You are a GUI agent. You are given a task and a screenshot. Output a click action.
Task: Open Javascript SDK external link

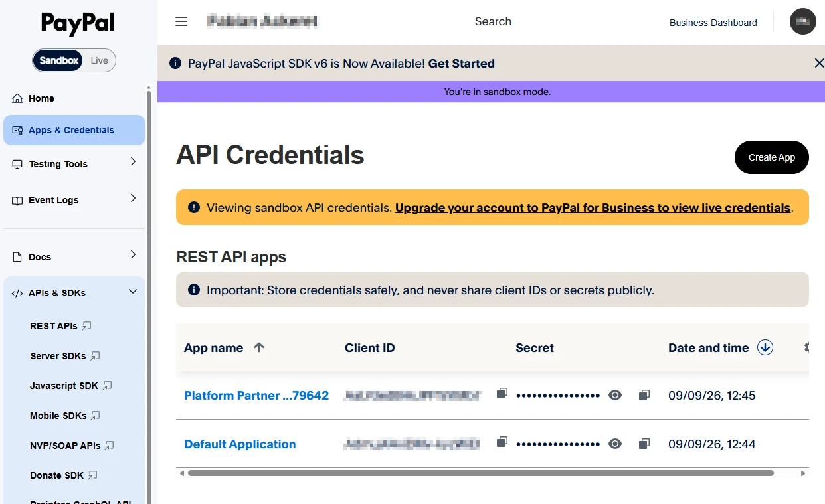point(71,386)
